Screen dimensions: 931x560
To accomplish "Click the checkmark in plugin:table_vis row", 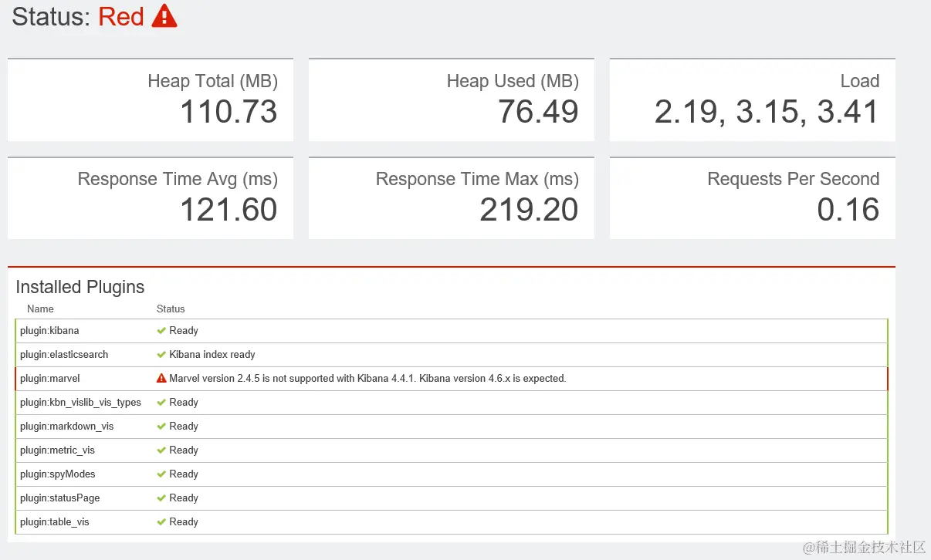I will pos(161,522).
